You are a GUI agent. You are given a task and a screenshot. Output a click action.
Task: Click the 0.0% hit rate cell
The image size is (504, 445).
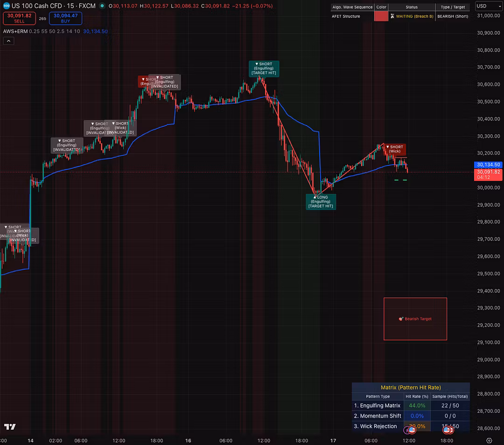click(417, 416)
